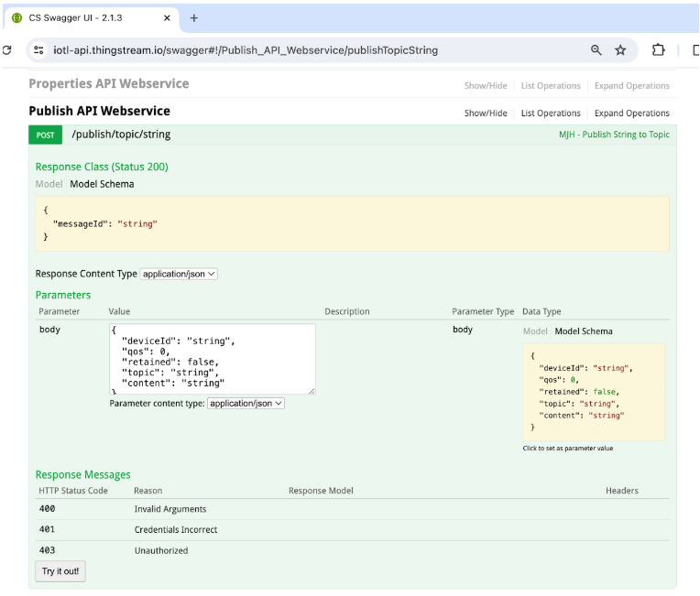Viewport: 700px width, 596px height.
Task: Click the Response Messages section heading
Action: (83, 474)
